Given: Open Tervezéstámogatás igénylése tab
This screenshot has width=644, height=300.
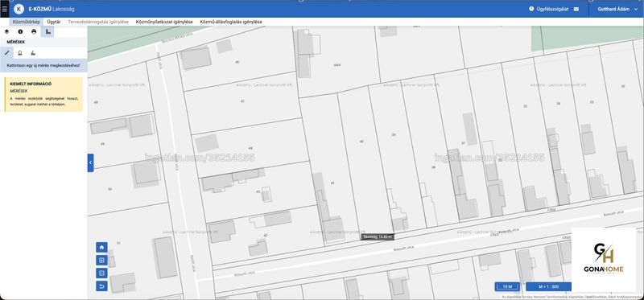Looking at the screenshot, I should pos(98,22).
